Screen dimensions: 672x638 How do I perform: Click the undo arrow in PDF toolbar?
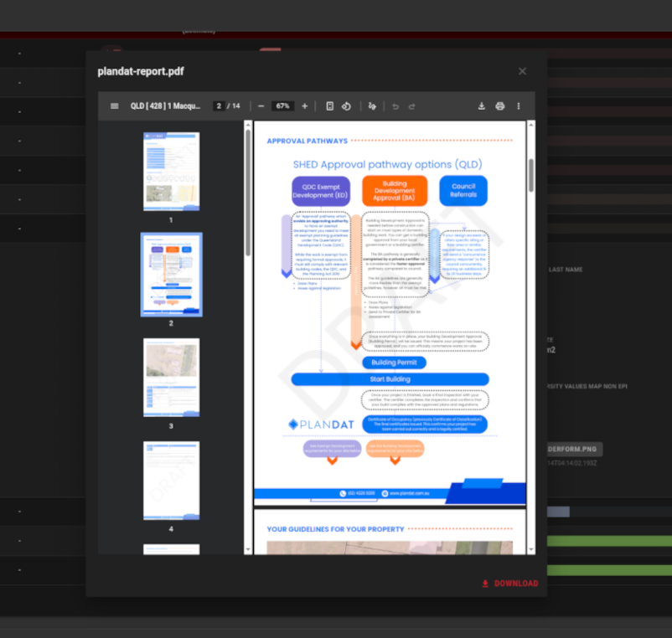[395, 106]
